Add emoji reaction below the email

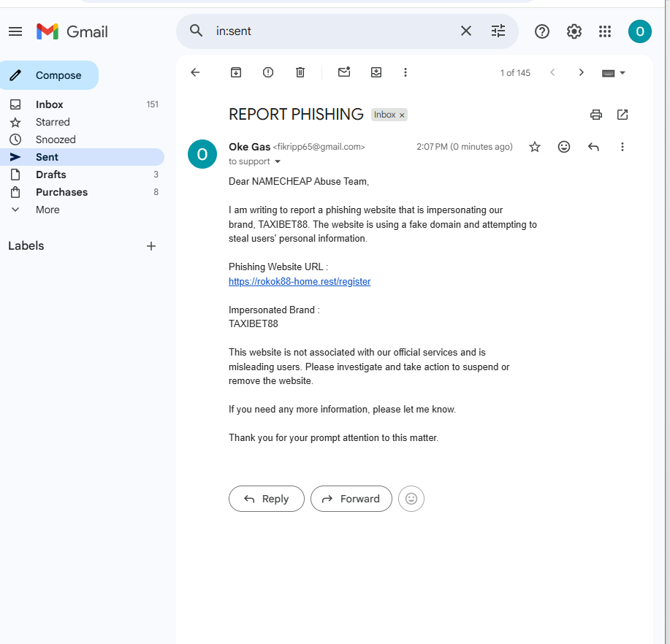click(x=411, y=499)
